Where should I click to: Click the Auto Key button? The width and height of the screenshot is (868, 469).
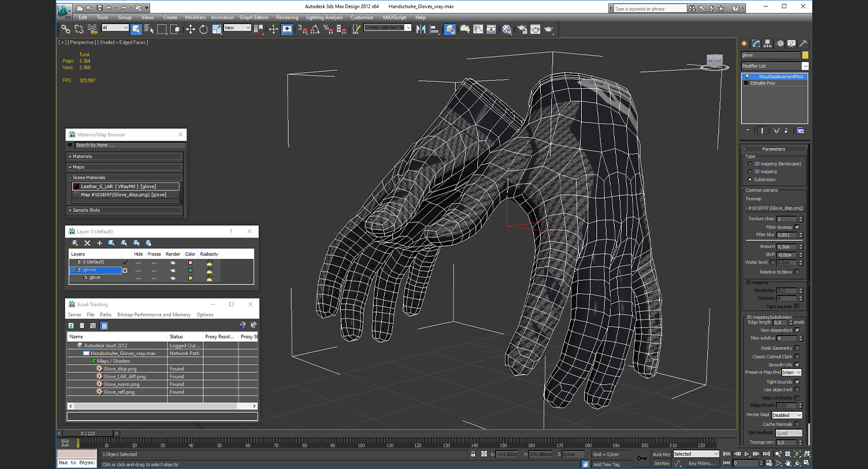point(661,454)
